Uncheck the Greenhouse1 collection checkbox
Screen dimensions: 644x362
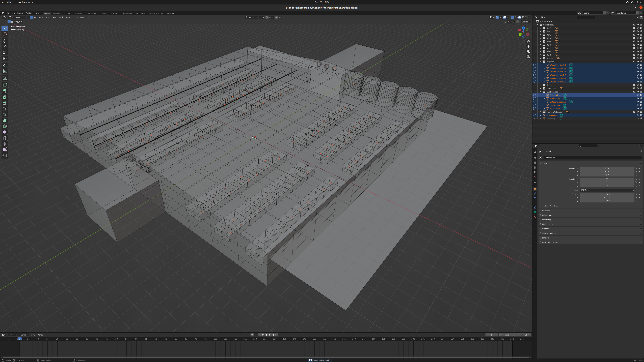(634, 25)
